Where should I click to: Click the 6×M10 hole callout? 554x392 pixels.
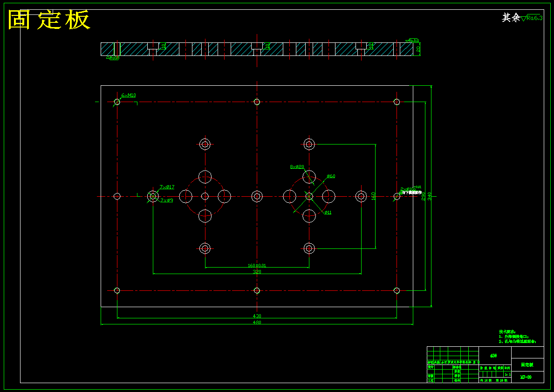point(129,95)
